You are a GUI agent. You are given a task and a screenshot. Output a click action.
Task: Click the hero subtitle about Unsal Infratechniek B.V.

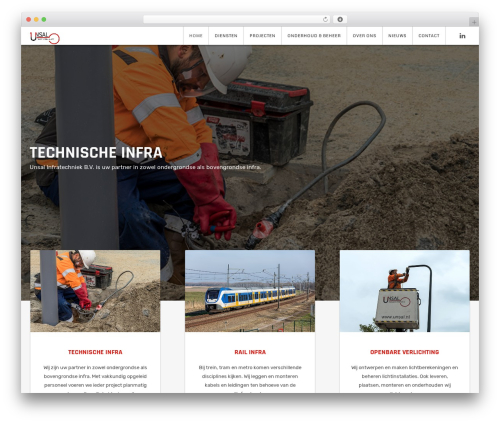pyautogui.click(x=145, y=167)
